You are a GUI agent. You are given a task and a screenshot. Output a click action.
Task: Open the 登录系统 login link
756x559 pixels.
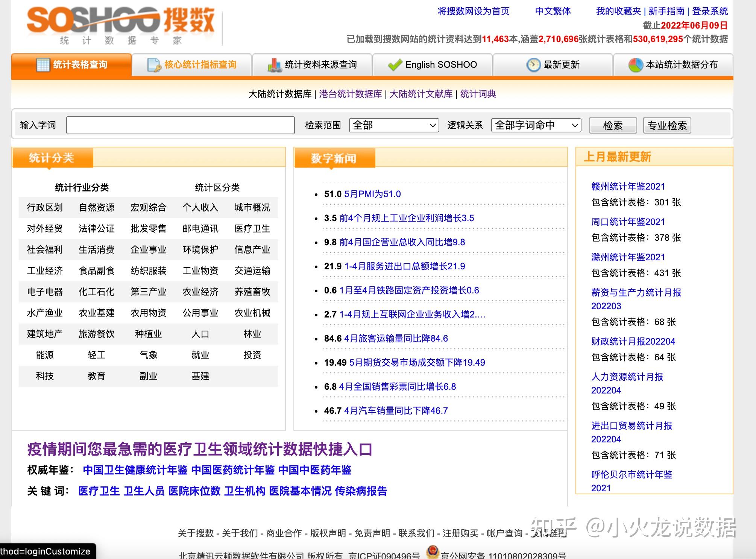click(710, 11)
